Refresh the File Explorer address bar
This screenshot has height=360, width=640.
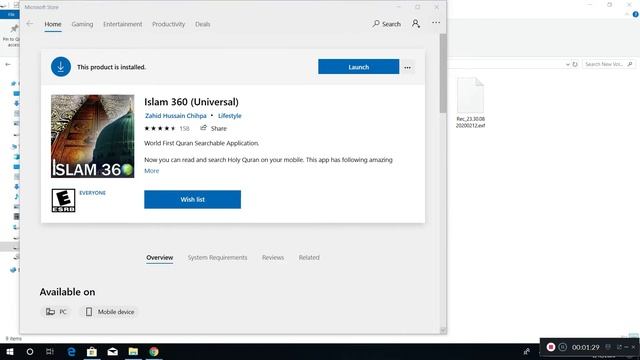(x=575, y=64)
